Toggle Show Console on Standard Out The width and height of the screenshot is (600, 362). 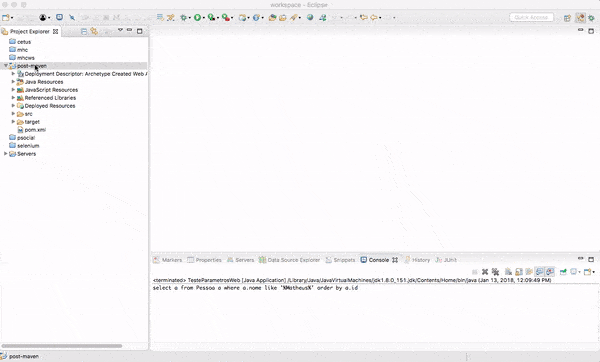coord(539,272)
